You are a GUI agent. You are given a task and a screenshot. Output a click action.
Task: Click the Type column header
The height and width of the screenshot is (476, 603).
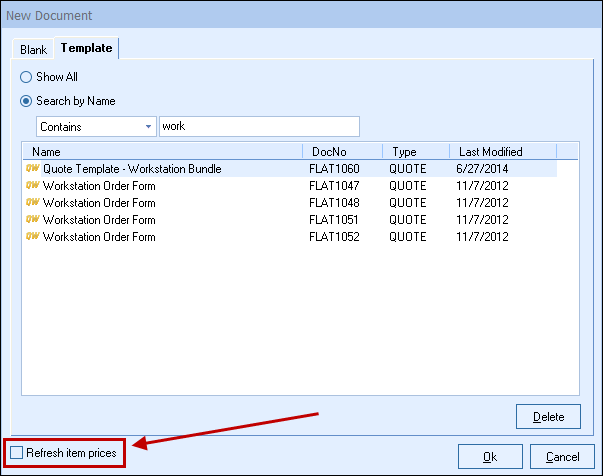[415, 152]
